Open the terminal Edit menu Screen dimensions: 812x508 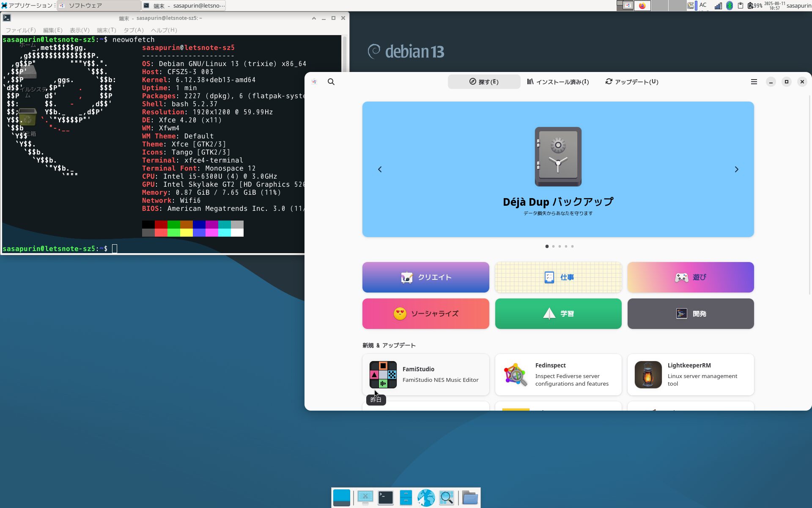[x=52, y=30]
